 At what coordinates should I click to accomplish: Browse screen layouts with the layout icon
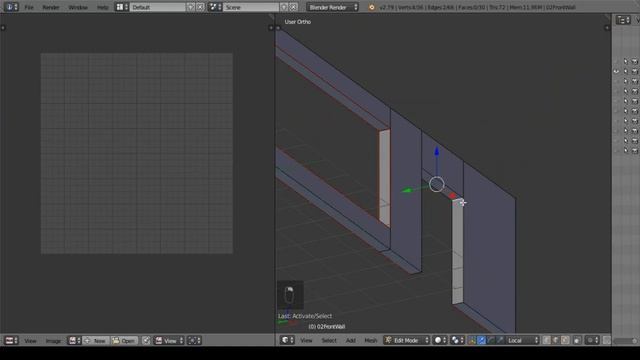[122, 7]
